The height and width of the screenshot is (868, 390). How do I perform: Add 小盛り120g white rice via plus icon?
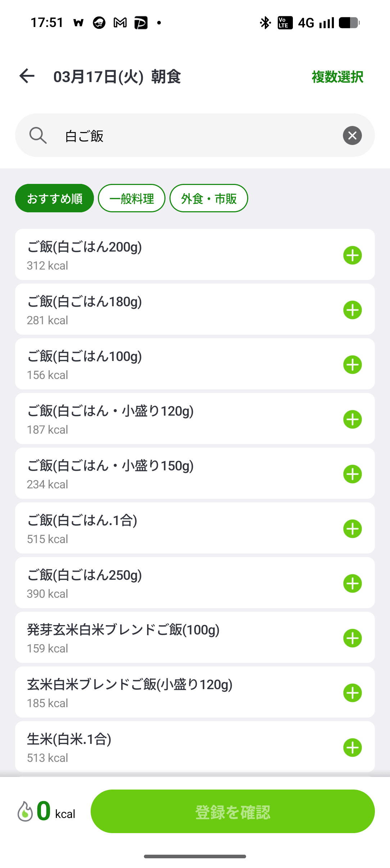click(352, 420)
